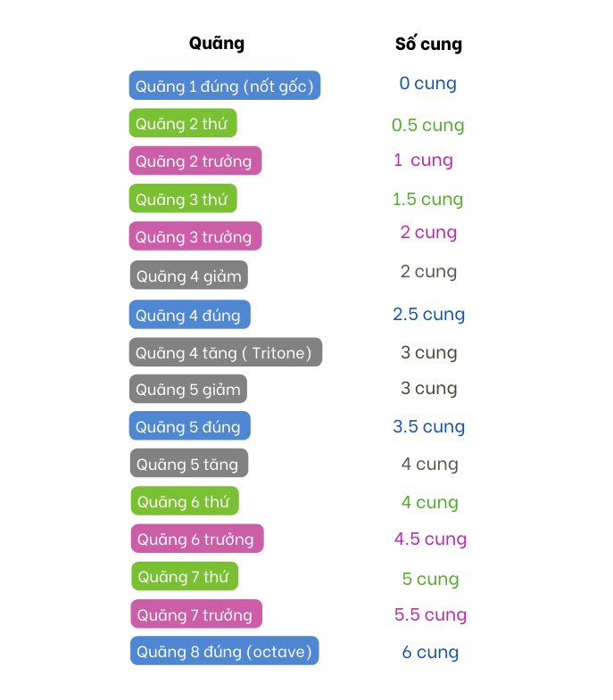The image size is (613, 700).
Task: Click the Quãng 1 đúng (nốt gốc) label
Action: point(225,86)
